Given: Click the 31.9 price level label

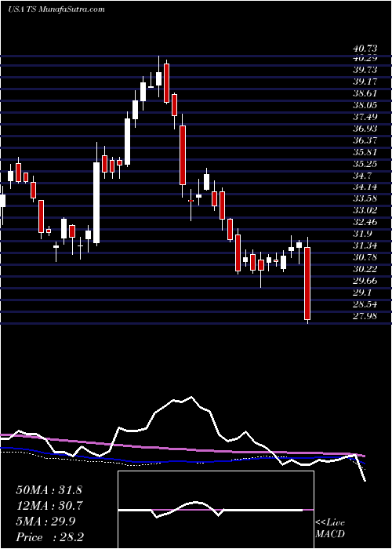Looking at the screenshot, I should coord(362,234).
